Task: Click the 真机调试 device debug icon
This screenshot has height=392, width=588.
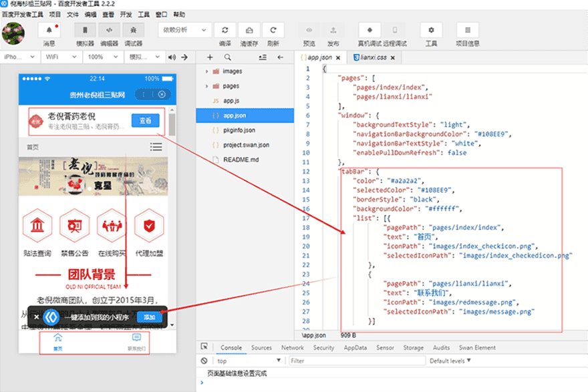Action: click(370, 30)
